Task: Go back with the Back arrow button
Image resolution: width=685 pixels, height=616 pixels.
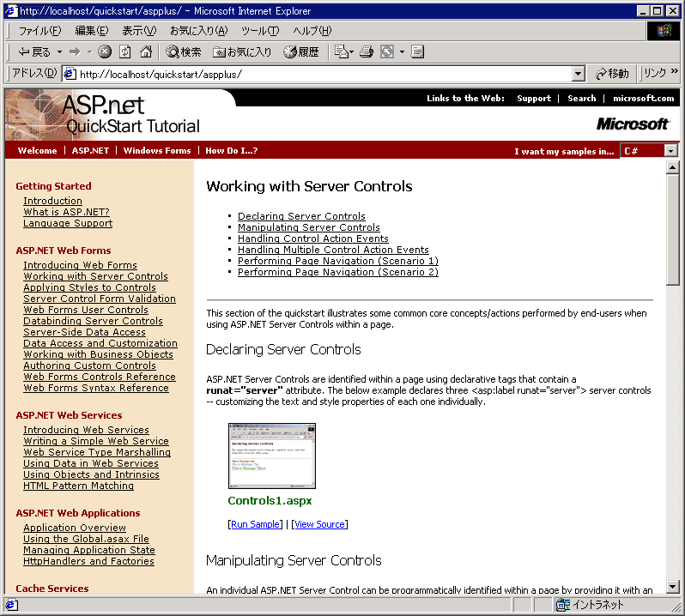Action: click(x=34, y=52)
